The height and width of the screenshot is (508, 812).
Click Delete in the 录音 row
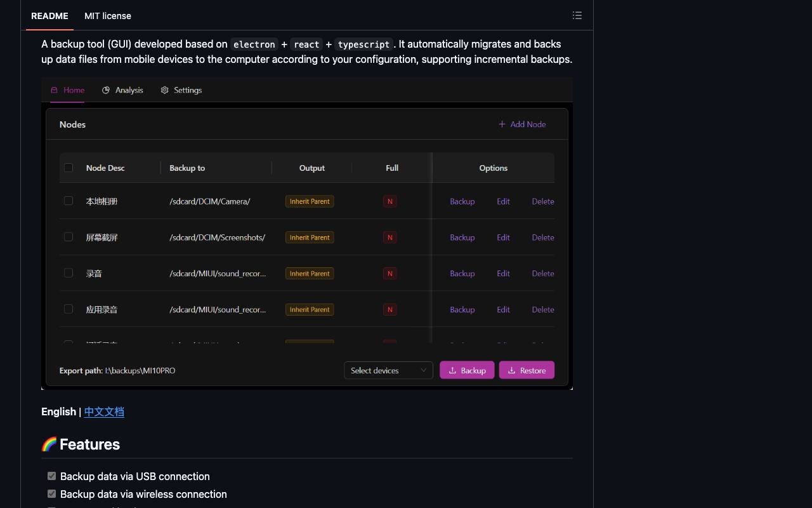543,274
